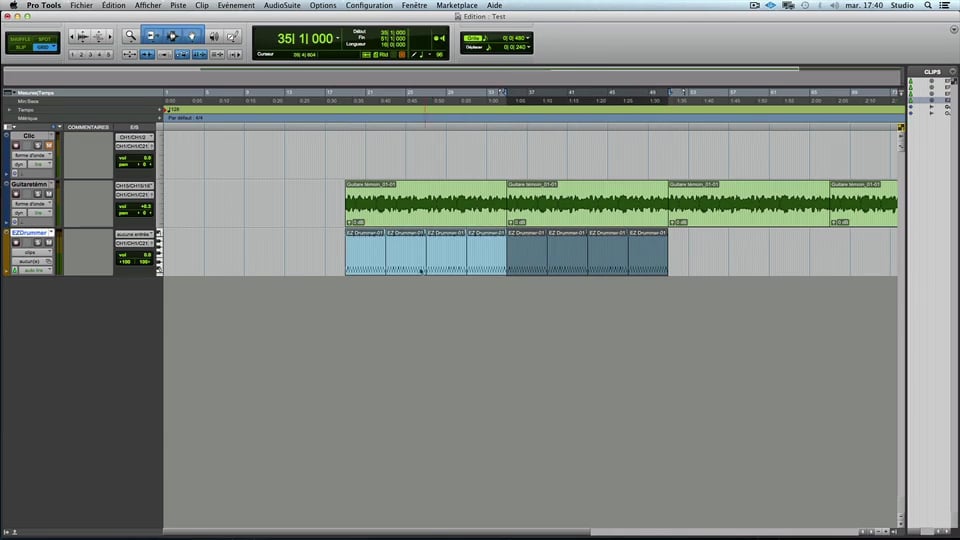Select Grid edit mode
Viewport: 960px width, 540px height.
42,47
